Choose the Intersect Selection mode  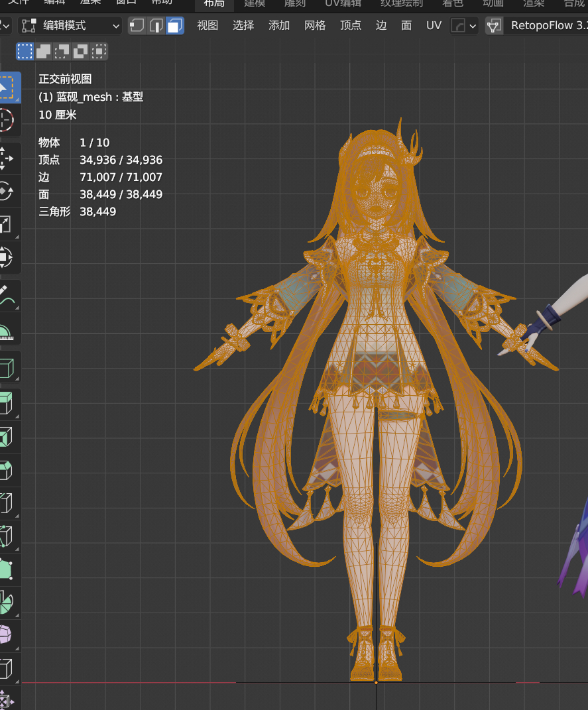(x=99, y=52)
